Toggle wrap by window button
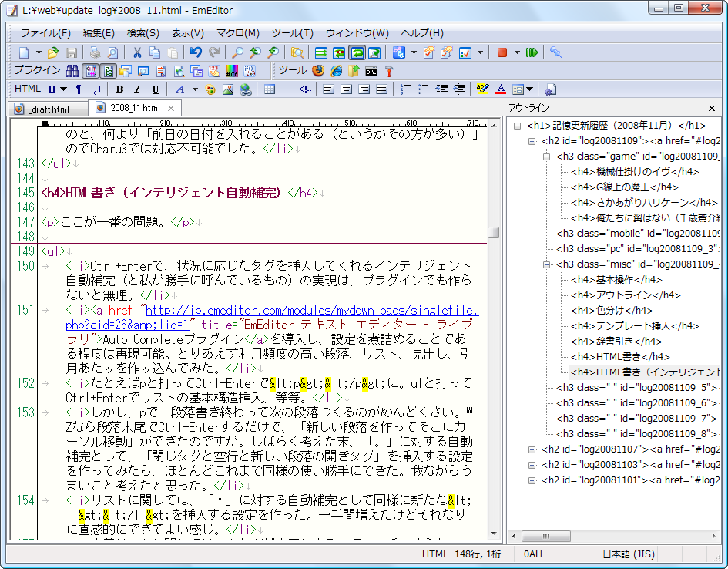Viewport: 728px width, 569px height. (357, 52)
